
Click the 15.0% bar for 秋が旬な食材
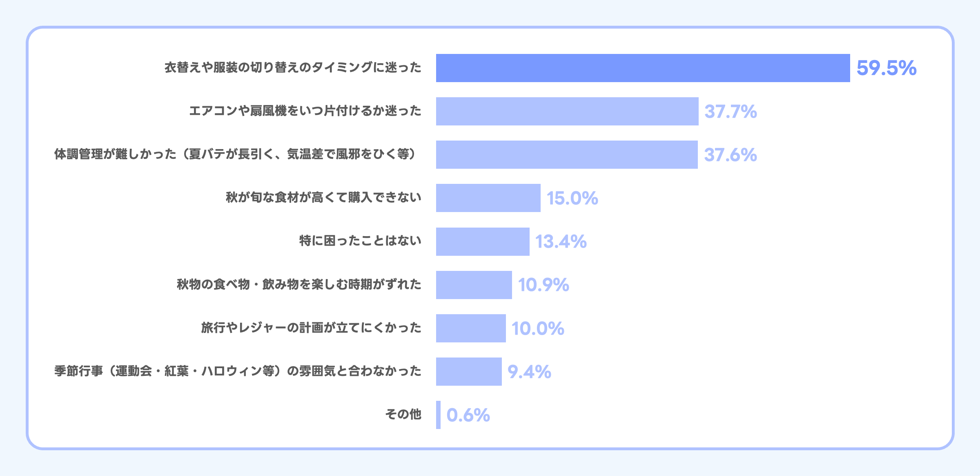pyautogui.click(x=488, y=198)
